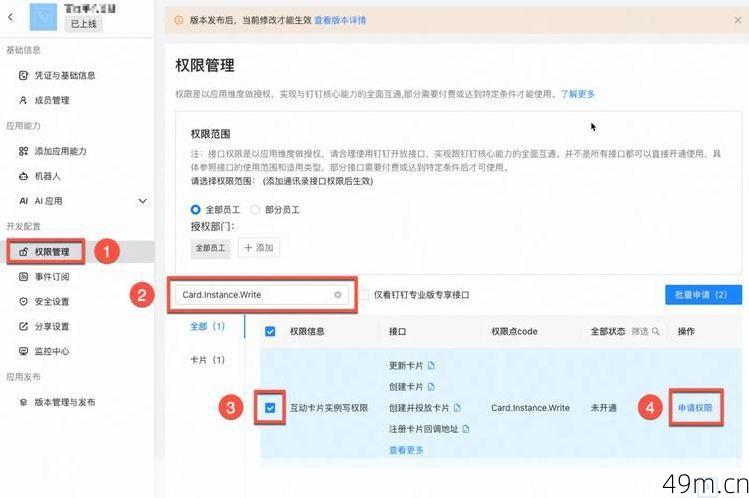Image resolution: width=749 pixels, height=498 pixels.
Task: Uncheck the 互动卡片实例写权限 row checkbox
Action: [x=270, y=408]
